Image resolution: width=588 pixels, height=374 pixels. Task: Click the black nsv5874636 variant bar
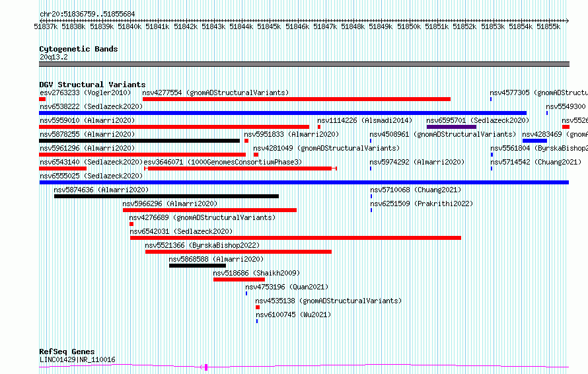click(x=166, y=196)
